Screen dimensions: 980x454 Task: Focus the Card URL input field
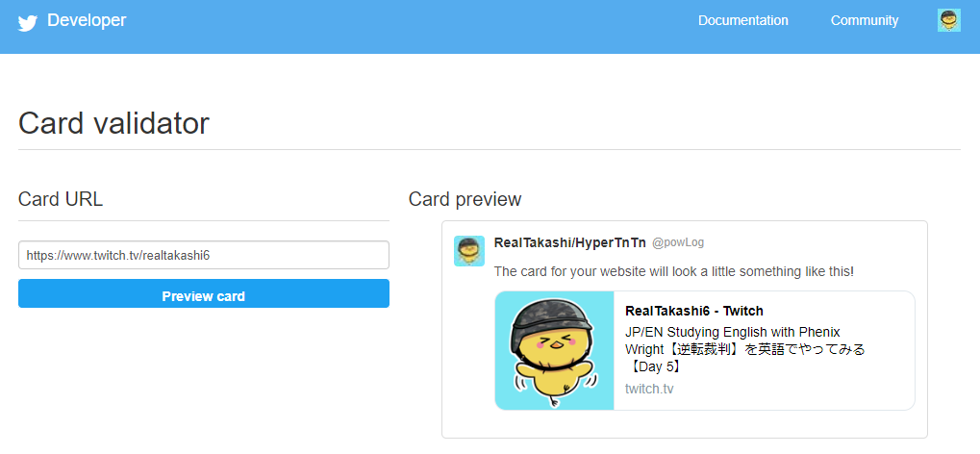tap(204, 255)
